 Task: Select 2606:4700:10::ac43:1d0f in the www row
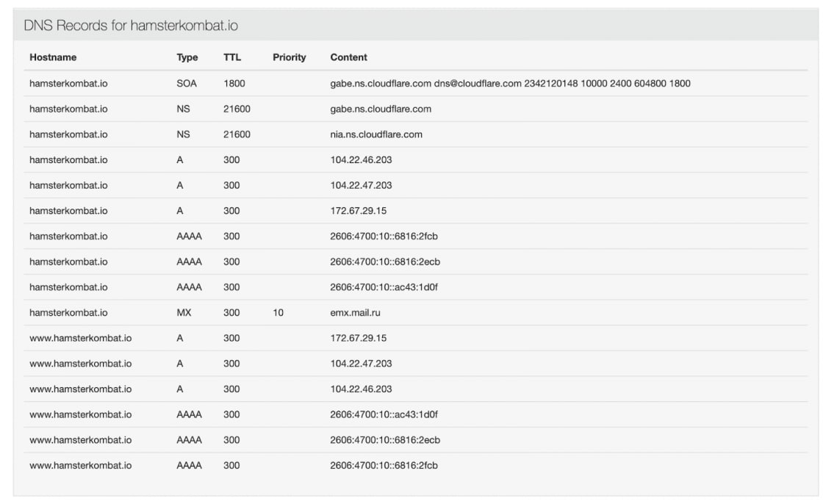(384, 414)
